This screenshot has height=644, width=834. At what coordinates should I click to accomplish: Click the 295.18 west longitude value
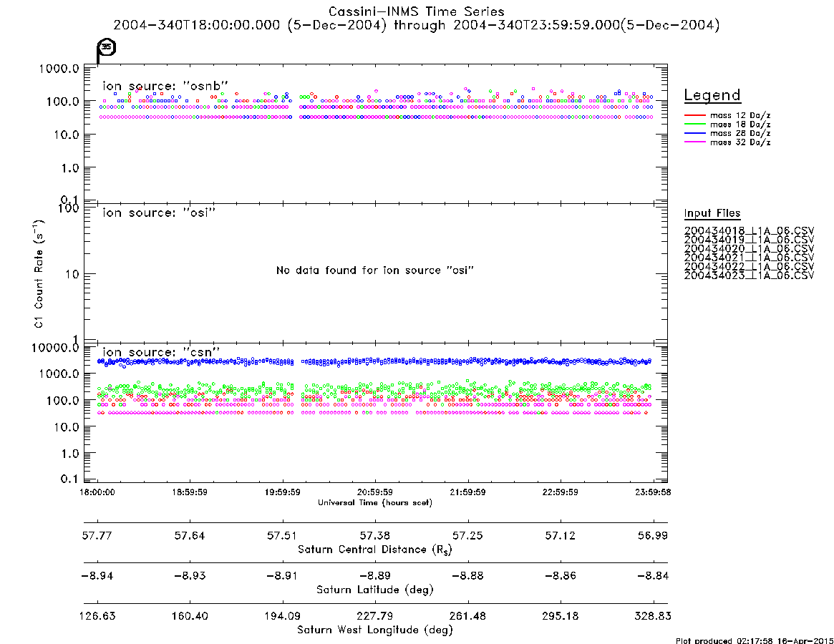tap(560, 616)
